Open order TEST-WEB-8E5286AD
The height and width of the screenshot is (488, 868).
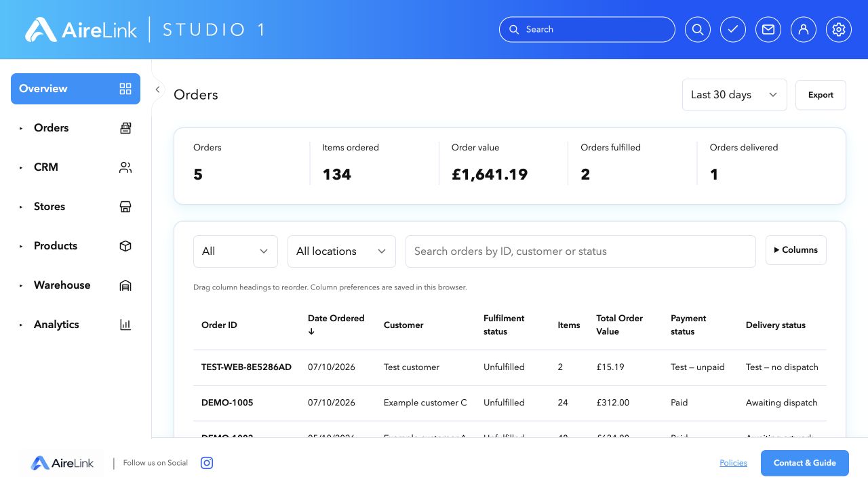pyautogui.click(x=246, y=367)
